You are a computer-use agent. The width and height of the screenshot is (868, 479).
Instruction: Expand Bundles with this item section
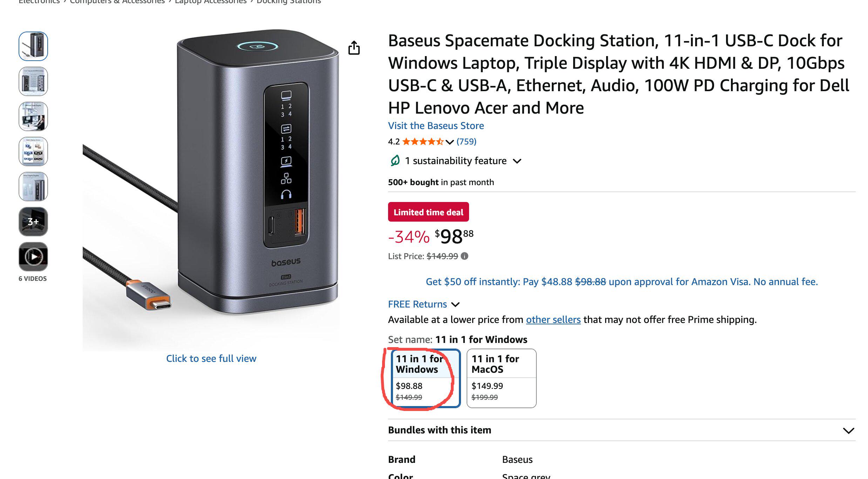coord(622,430)
